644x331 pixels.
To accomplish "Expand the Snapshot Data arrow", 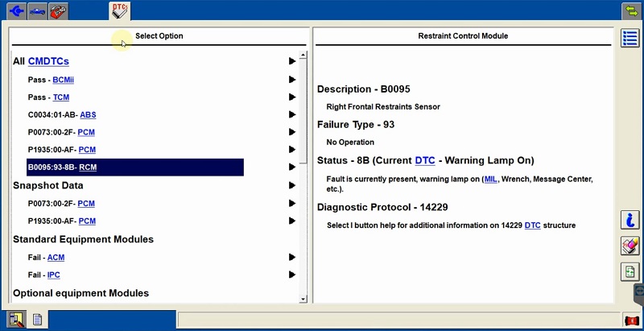I will point(292,185).
